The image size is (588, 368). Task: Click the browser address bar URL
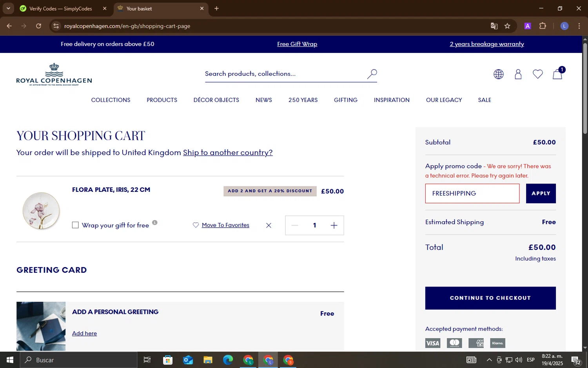click(127, 26)
